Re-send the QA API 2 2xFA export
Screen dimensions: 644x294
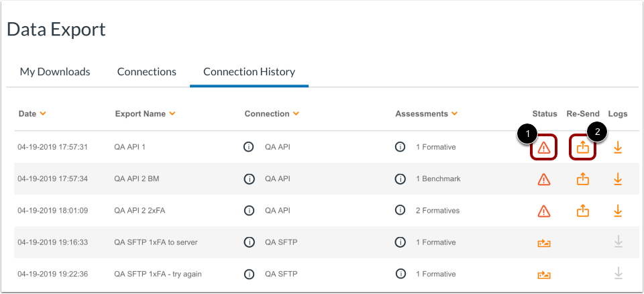pyautogui.click(x=583, y=211)
